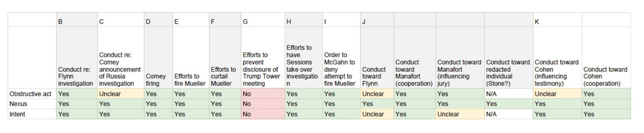Select 'Order to McGahn to deny' header
644x133 pixels.
point(341,58)
